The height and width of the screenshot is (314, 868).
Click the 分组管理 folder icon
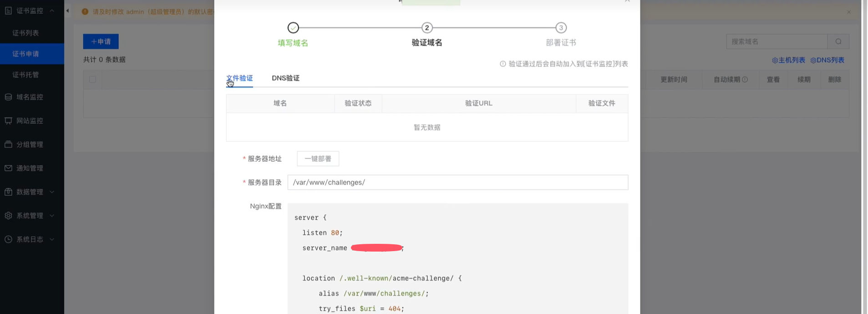8,144
